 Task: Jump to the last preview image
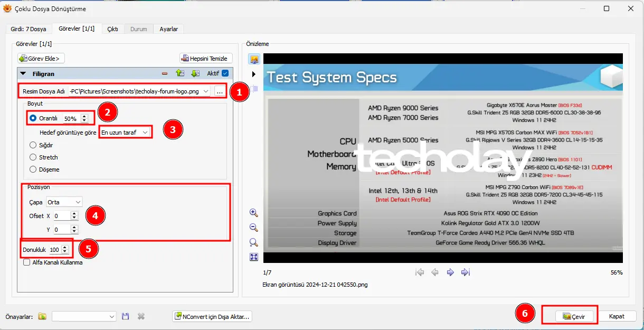click(466, 272)
